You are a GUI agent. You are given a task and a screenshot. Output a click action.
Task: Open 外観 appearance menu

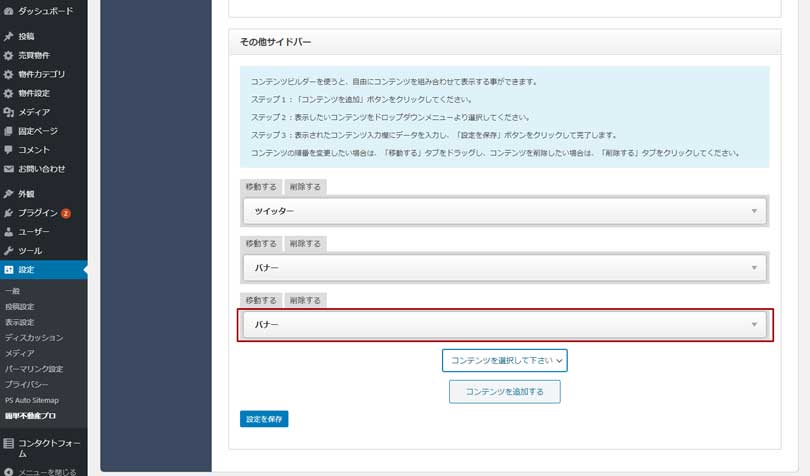pos(26,194)
